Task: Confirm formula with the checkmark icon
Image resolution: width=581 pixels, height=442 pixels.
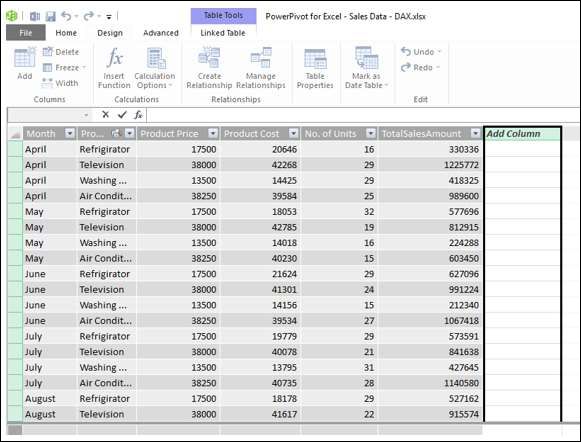Action: click(x=122, y=115)
